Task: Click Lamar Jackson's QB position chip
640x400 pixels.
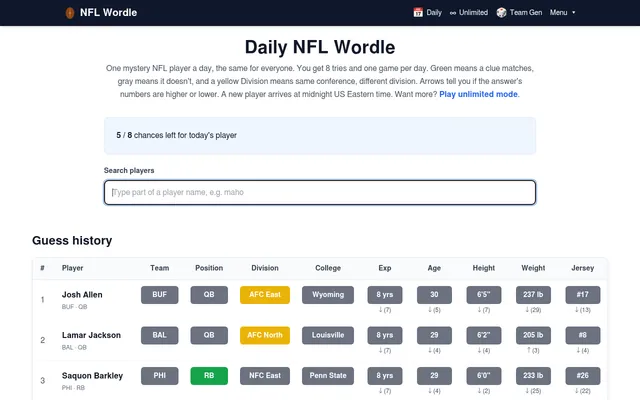Action: click(x=209, y=335)
